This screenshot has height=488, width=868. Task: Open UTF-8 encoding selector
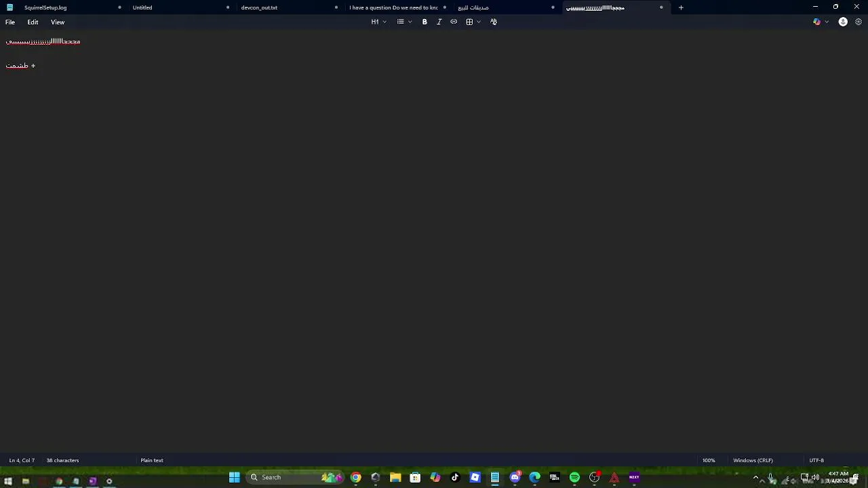tap(816, 460)
